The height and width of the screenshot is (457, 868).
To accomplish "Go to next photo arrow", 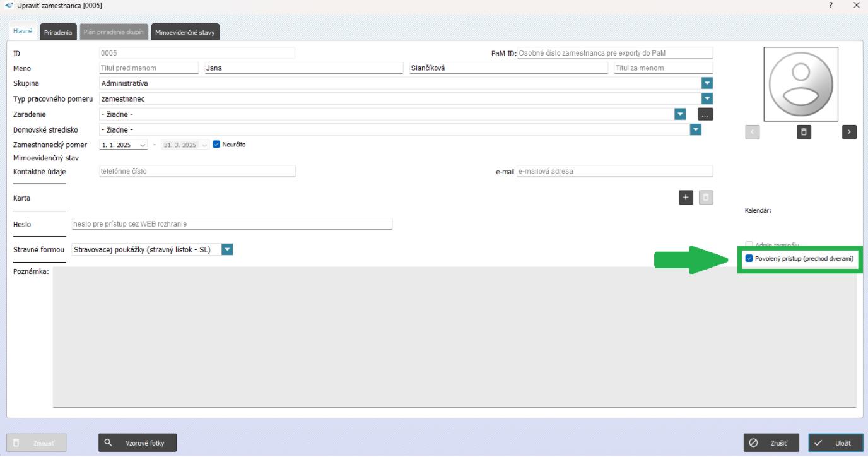I will 850,132.
